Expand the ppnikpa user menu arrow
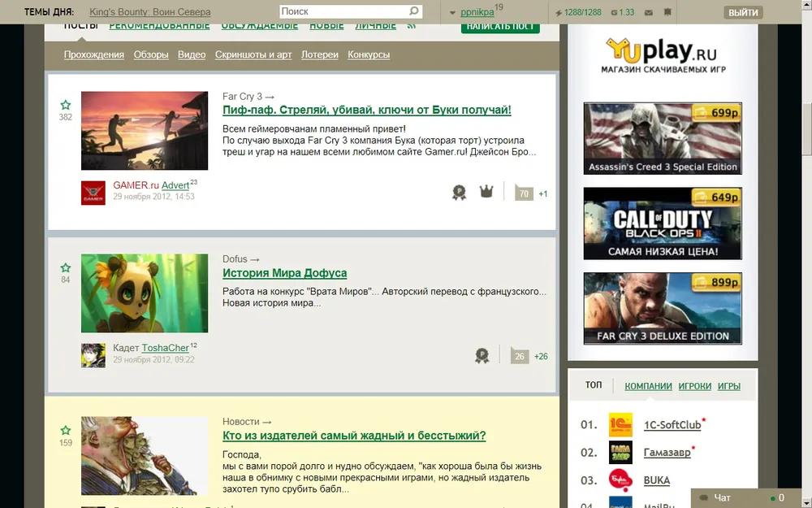This screenshot has height=508, width=812. tap(451, 12)
